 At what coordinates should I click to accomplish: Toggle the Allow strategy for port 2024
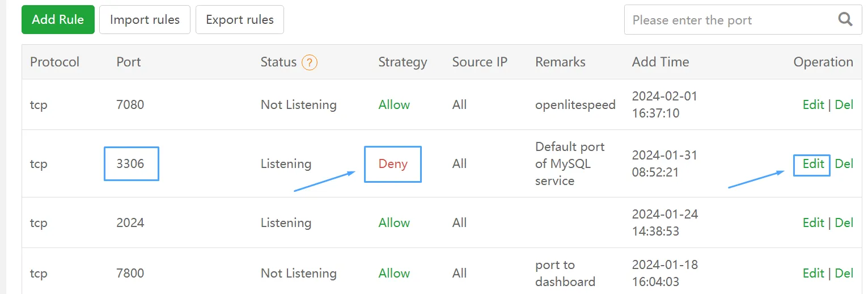[394, 222]
